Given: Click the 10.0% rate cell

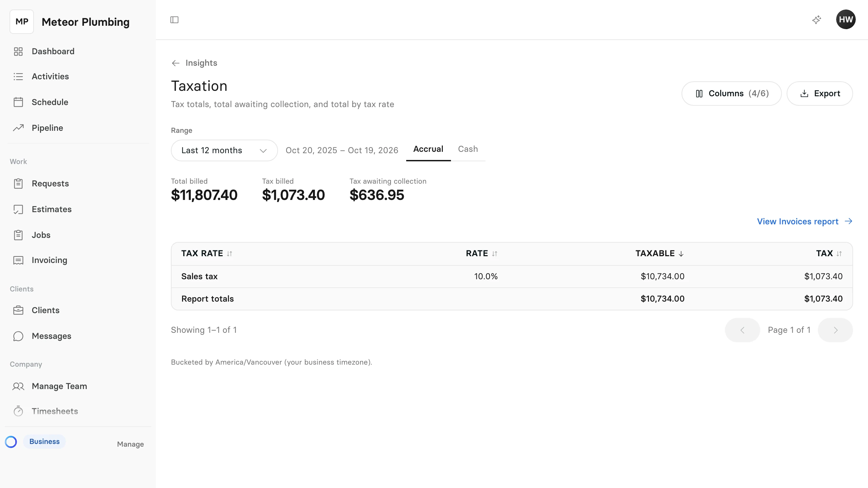Looking at the screenshot, I should coord(486,277).
